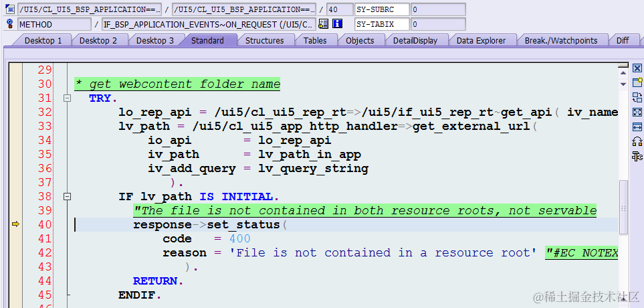Click 'iv_add_query' parameter on line 36
Viewport: 644px width, 308px height.
(192, 169)
